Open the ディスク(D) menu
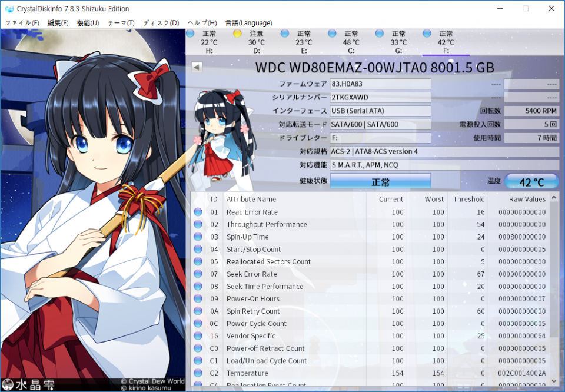The width and height of the screenshot is (565, 392). pos(161,23)
